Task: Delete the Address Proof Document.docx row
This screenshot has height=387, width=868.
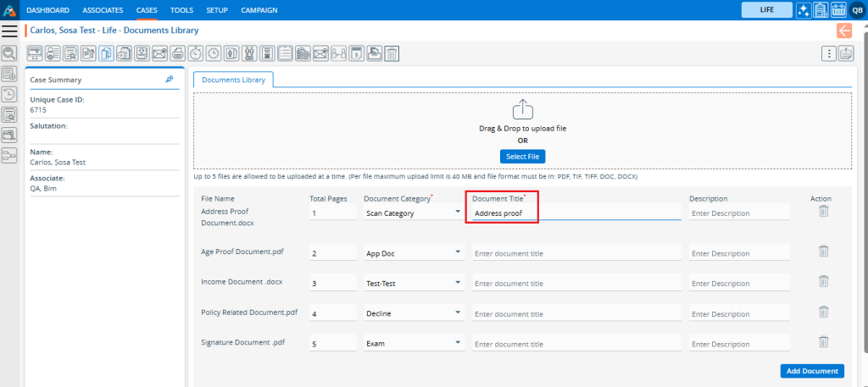Action: tap(822, 212)
